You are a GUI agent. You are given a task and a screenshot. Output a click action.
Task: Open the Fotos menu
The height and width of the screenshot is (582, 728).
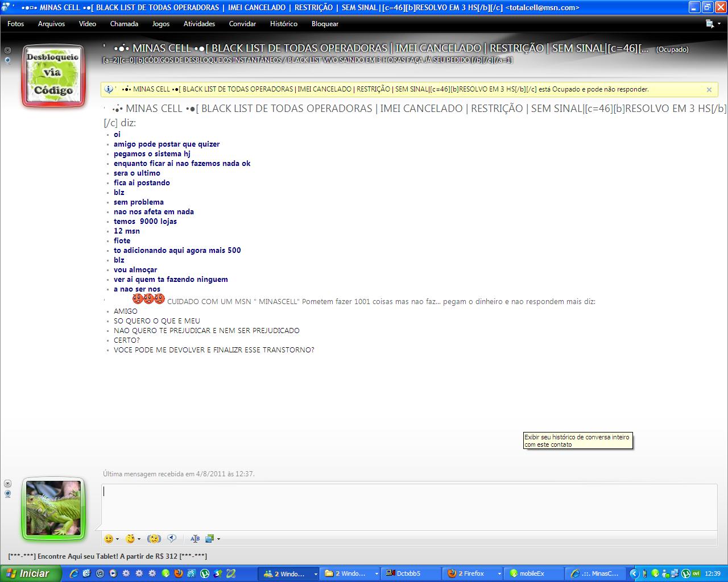[x=15, y=24]
